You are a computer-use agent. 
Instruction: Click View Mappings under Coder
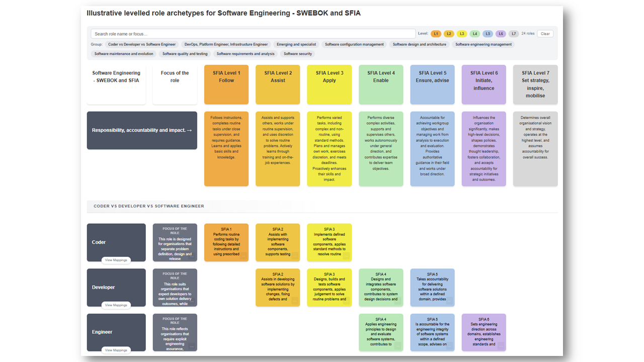pos(116,260)
